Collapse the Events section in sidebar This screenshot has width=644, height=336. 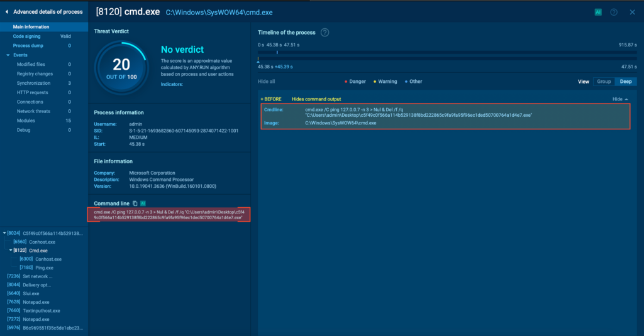click(8, 55)
